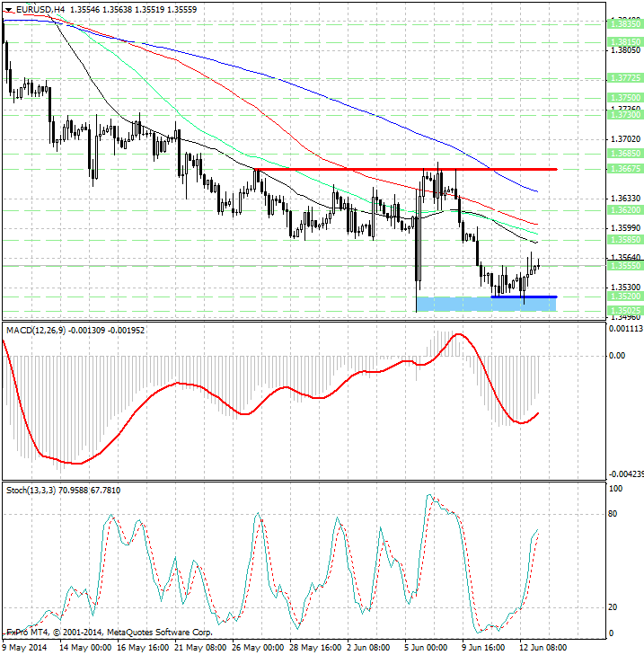Image resolution: width=644 pixels, height=655 pixels.
Task: Select the 1.35850 green price label
Action: 625,240
